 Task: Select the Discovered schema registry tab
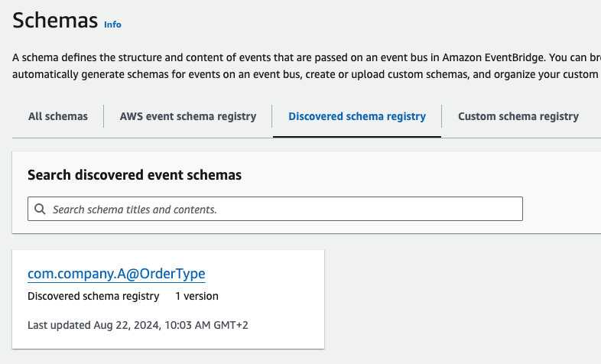[357, 116]
